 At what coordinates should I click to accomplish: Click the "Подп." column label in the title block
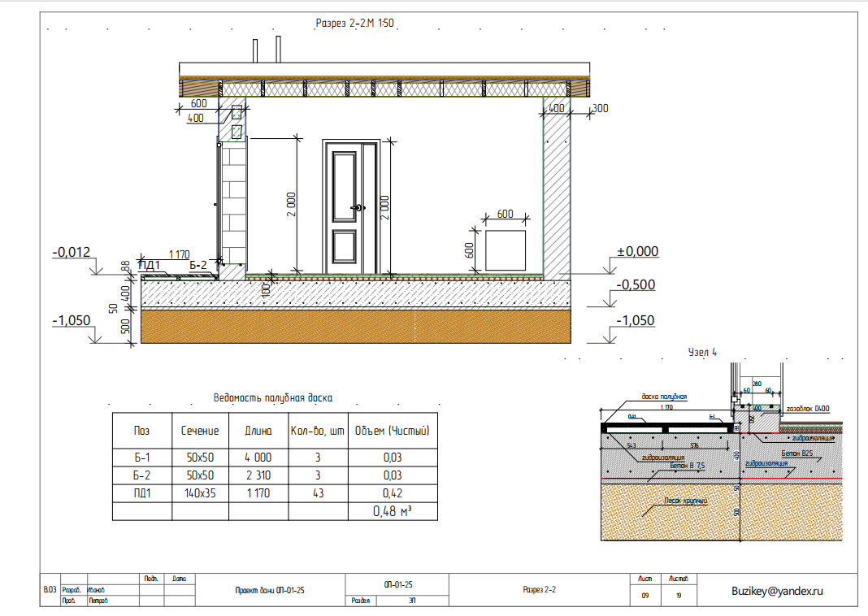(151, 579)
